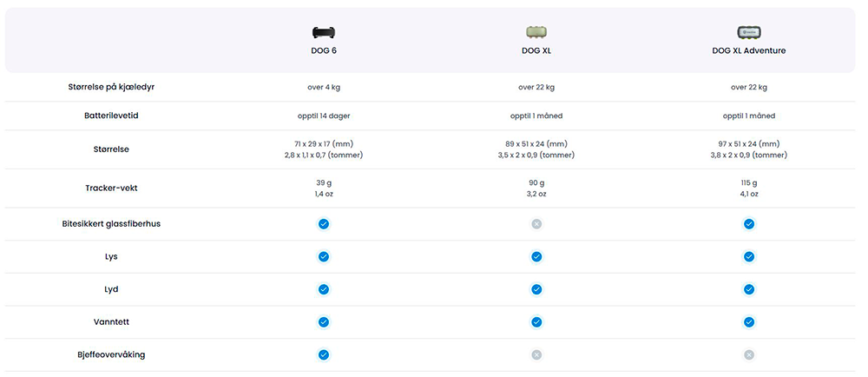Click the DOG XL tracker product image

536,32
